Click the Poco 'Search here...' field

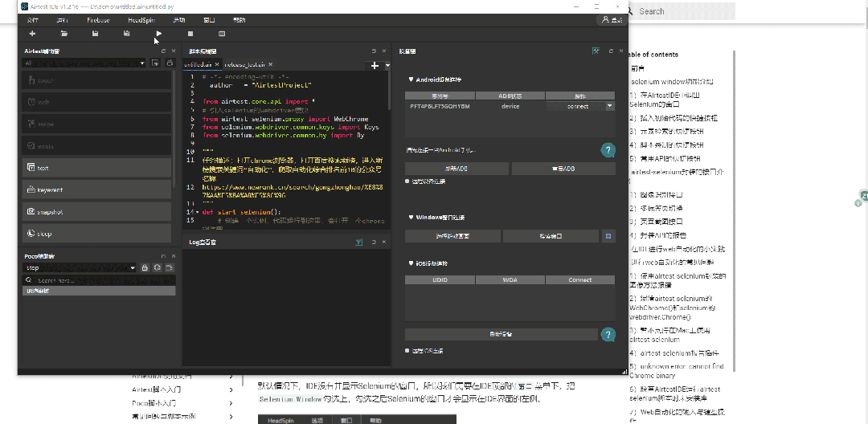99,280
